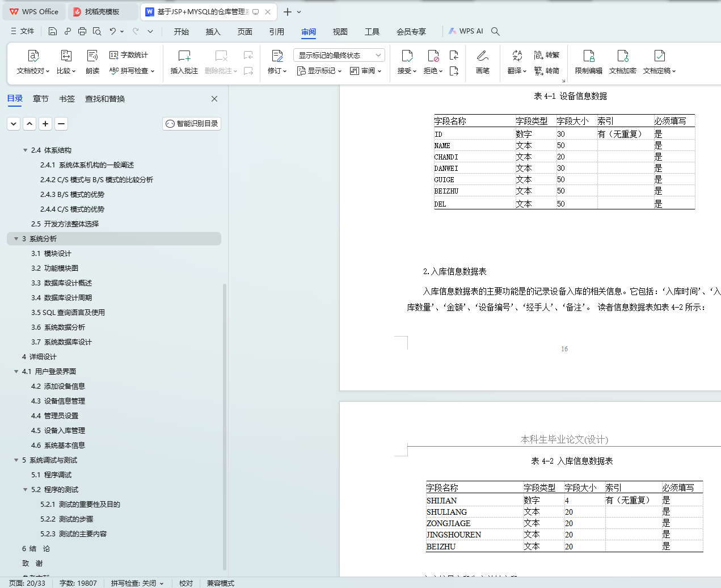Go to previous revision icon beside 拒绝

point(454,55)
